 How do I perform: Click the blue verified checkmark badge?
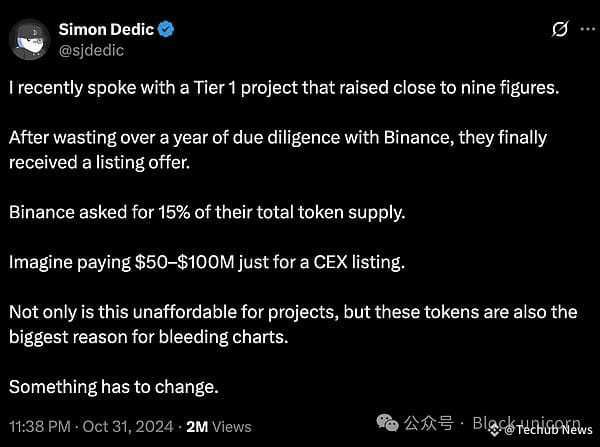(x=166, y=29)
